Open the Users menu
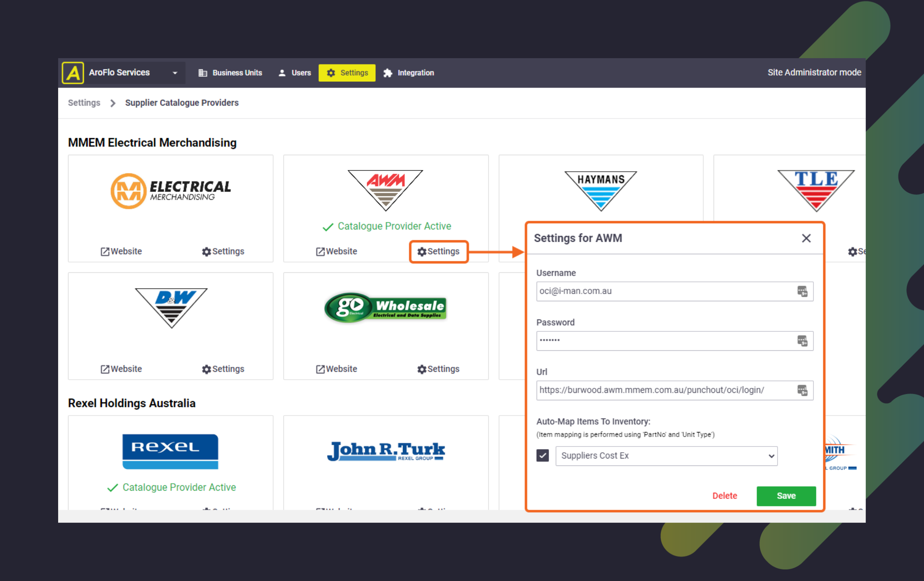Image resolution: width=924 pixels, height=581 pixels. [295, 73]
